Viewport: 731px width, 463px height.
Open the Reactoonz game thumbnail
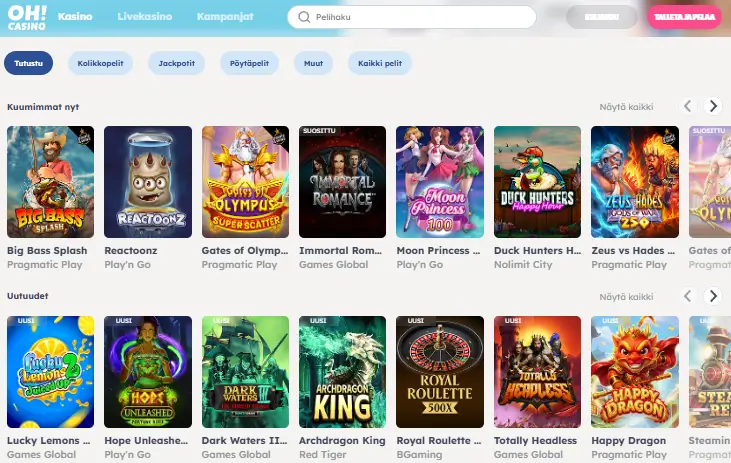148,182
